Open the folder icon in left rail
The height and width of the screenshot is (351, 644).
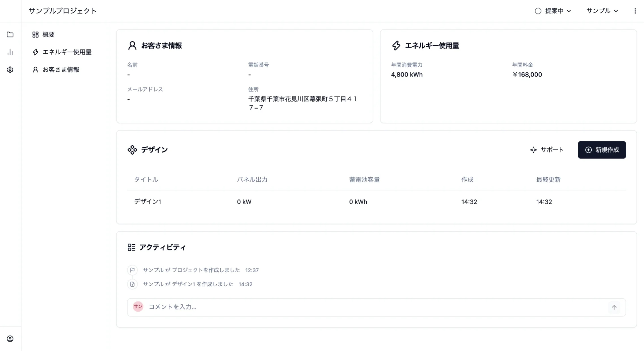tap(10, 35)
